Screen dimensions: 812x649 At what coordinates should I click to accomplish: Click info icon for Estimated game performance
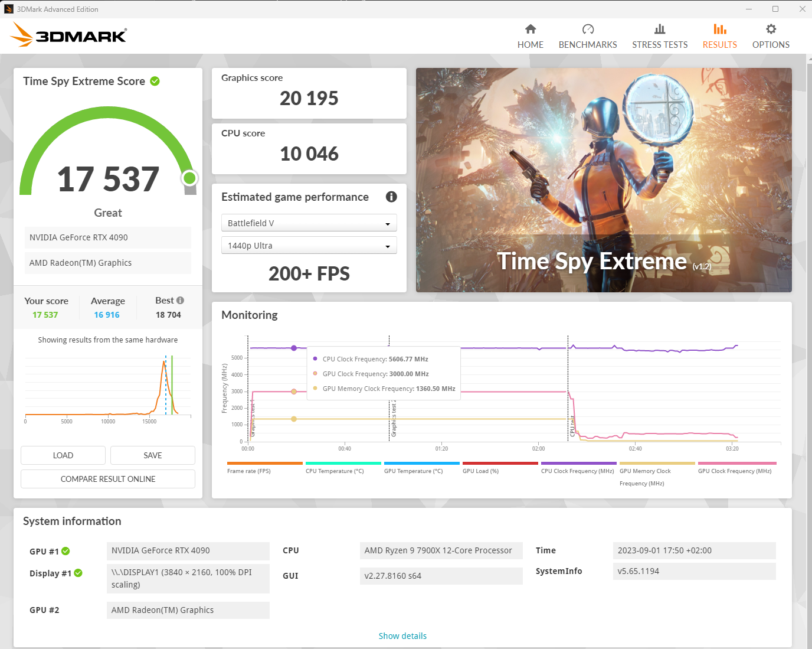click(x=391, y=197)
